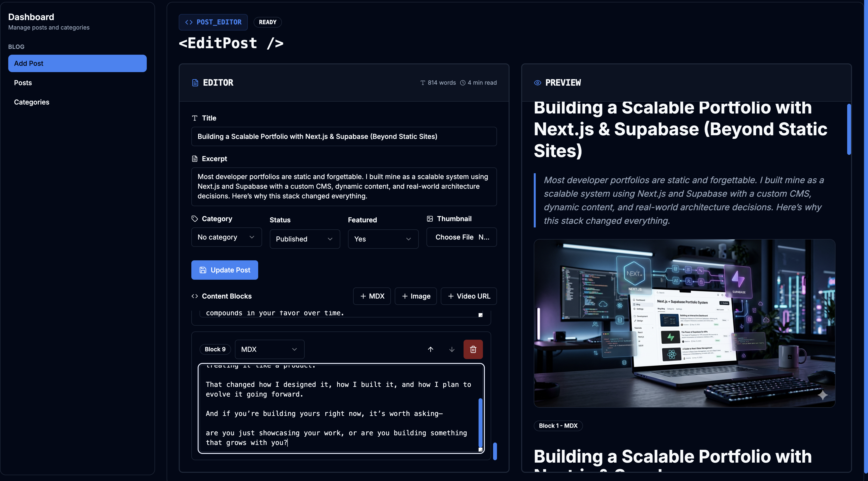The image size is (868, 481).
Task: Select Add Post in the sidebar
Action: click(x=77, y=63)
